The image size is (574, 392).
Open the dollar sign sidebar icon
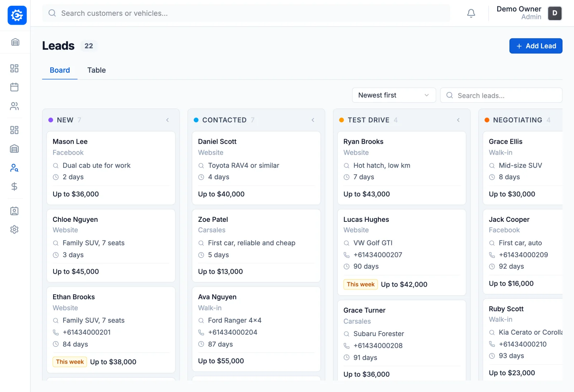(14, 186)
